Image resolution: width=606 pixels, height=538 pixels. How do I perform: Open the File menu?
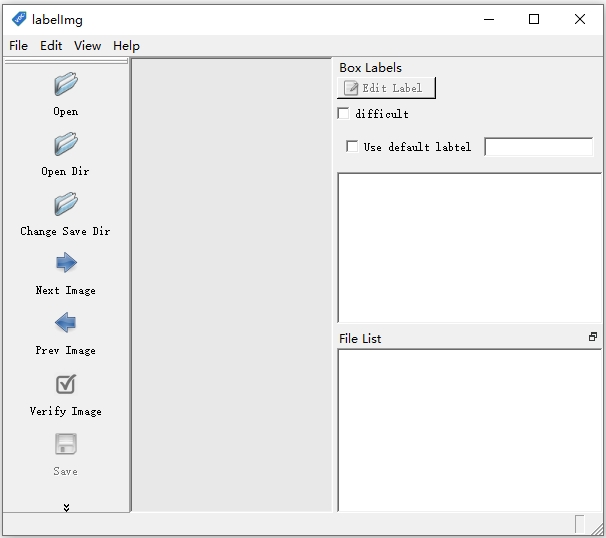[19, 46]
